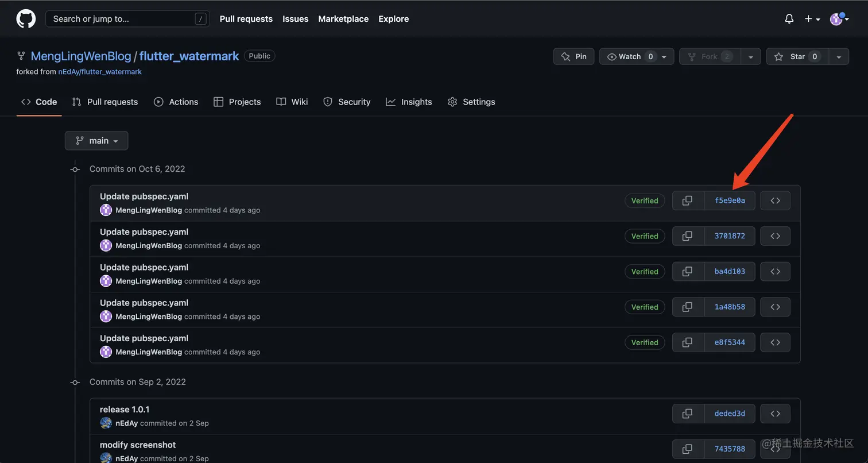
Task: Show Verified signature details for commit 1a48b58
Action: pyautogui.click(x=645, y=307)
